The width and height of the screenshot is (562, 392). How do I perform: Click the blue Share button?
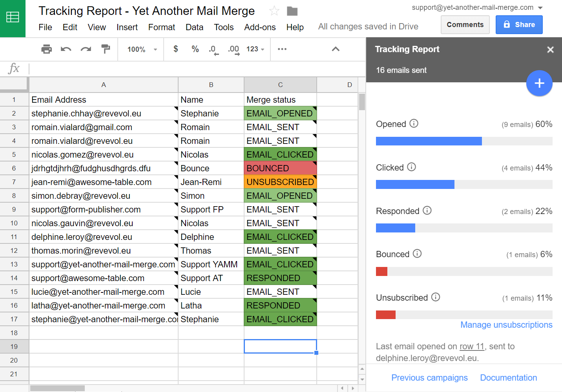pyautogui.click(x=519, y=25)
